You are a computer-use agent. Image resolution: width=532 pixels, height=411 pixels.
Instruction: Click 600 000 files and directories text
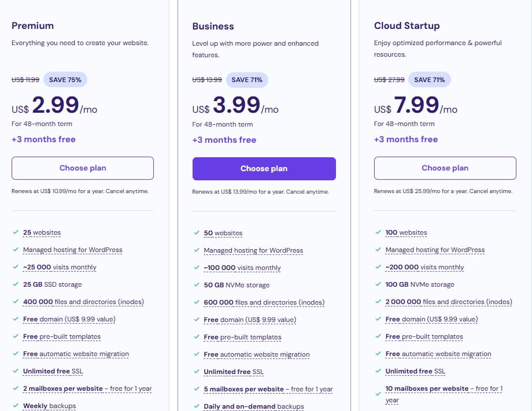click(x=264, y=302)
